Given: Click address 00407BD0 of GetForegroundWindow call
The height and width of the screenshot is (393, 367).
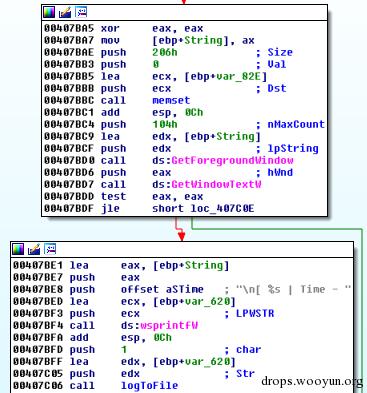Looking at the screenshot, I should tap(69, 160).
